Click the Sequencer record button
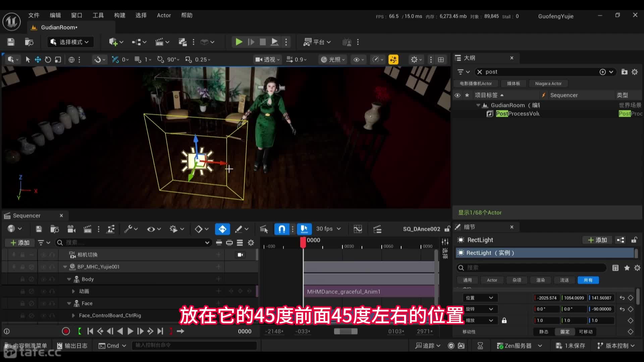Screen dimensions: 644x362 tap(66, 331)
